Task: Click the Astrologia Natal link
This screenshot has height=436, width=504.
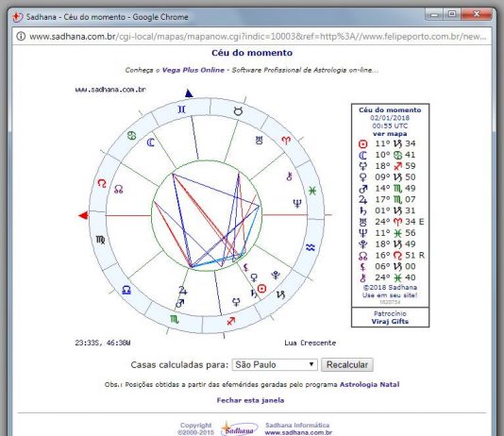Action: (x=370, y=385)
